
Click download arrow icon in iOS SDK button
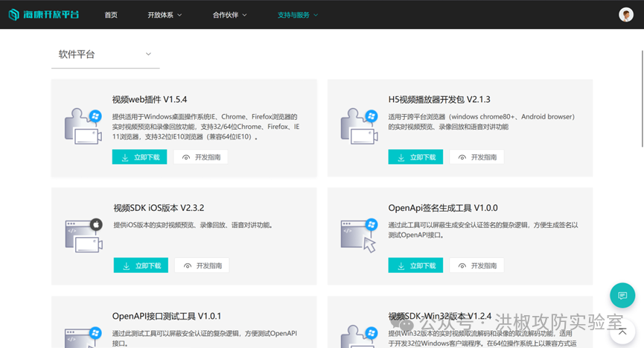coord(127,266)
